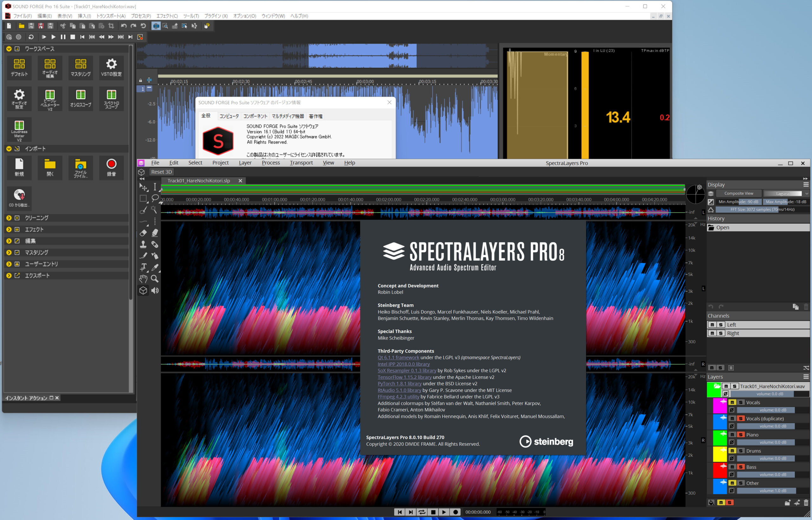Switch to the 著作権 tab in version dialog
The width and height of the screenshot is (812, 520).
[x=316, y=116]
